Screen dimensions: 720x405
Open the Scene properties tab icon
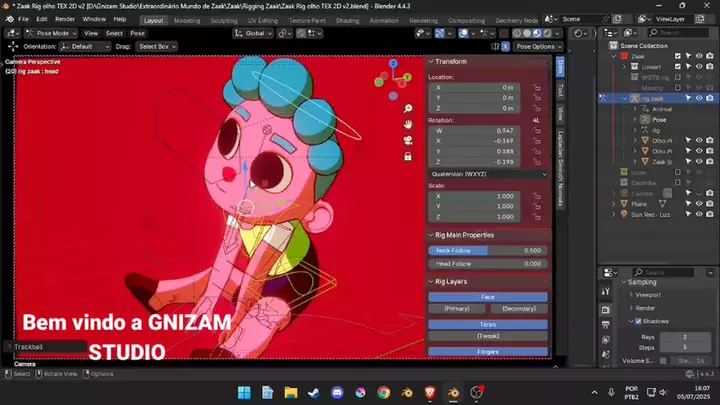[606, 354]
